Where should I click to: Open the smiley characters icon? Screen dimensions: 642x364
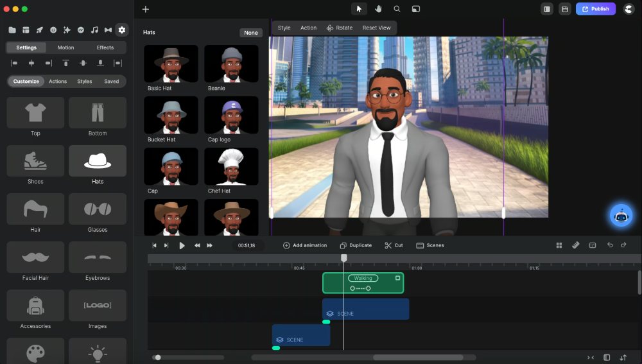tap(53, 30)
